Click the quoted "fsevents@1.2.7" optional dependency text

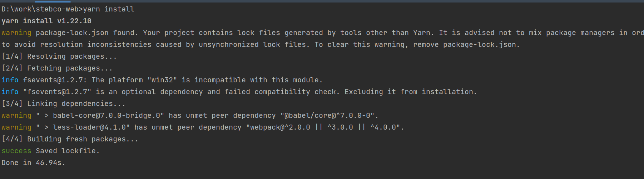[57, 92]
